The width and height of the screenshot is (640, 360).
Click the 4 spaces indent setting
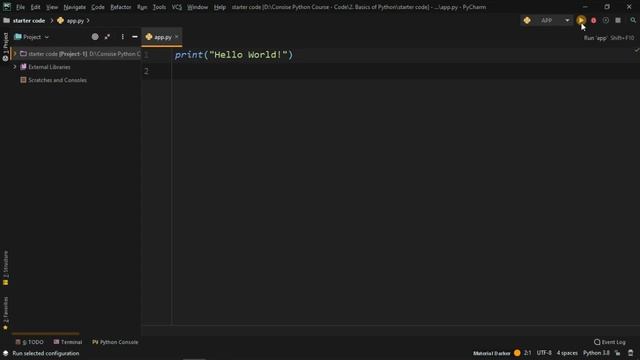tap(567, 353)
